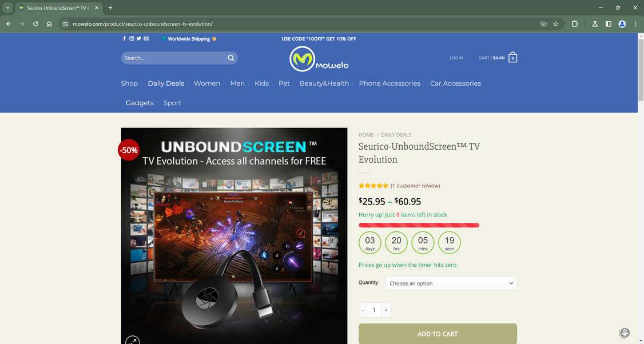This screenshot has height=344, width=644.
Task: Switch to the Seurico-UnboundScreen browser tab
Action: click(54, 8)
